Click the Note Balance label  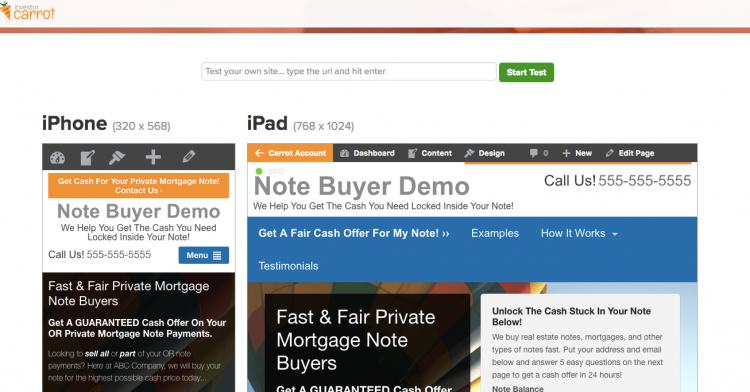pyautogui.click(x=518, y=389)
